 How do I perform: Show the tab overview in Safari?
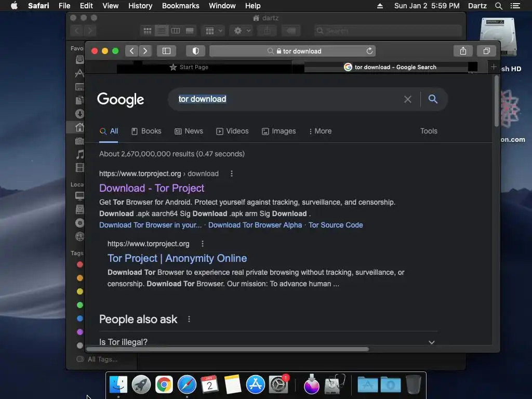click(486, 51)
